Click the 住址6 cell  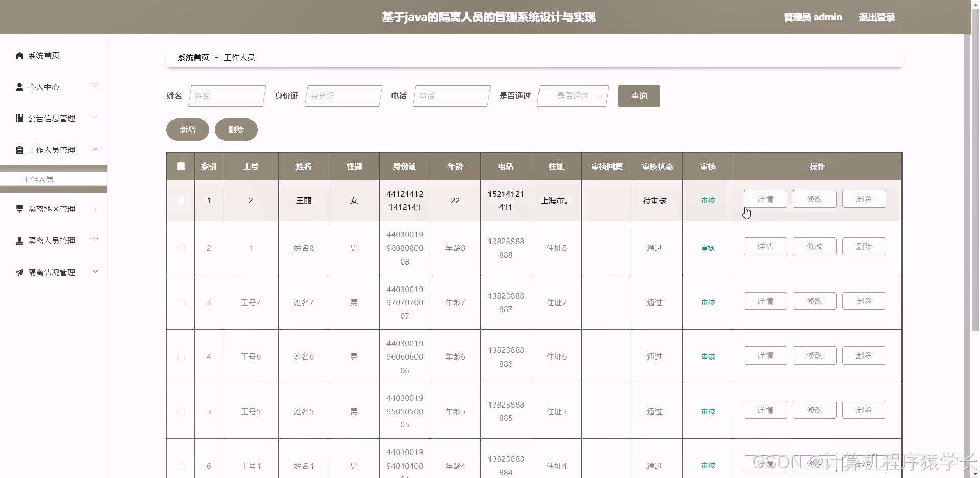coord(556,356)
